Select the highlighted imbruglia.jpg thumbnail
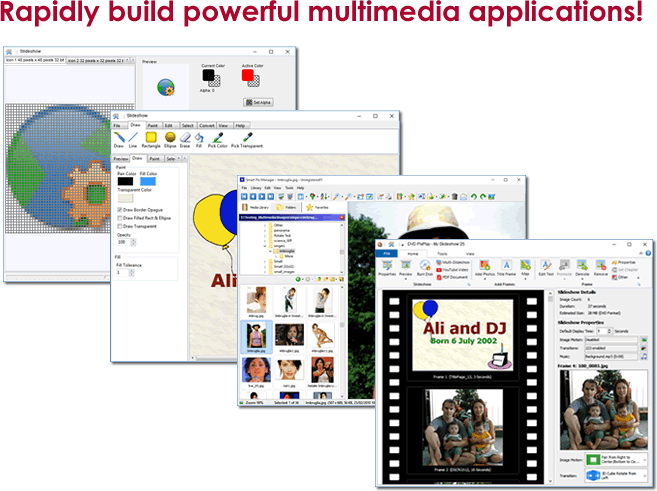 tap(256, 337)
